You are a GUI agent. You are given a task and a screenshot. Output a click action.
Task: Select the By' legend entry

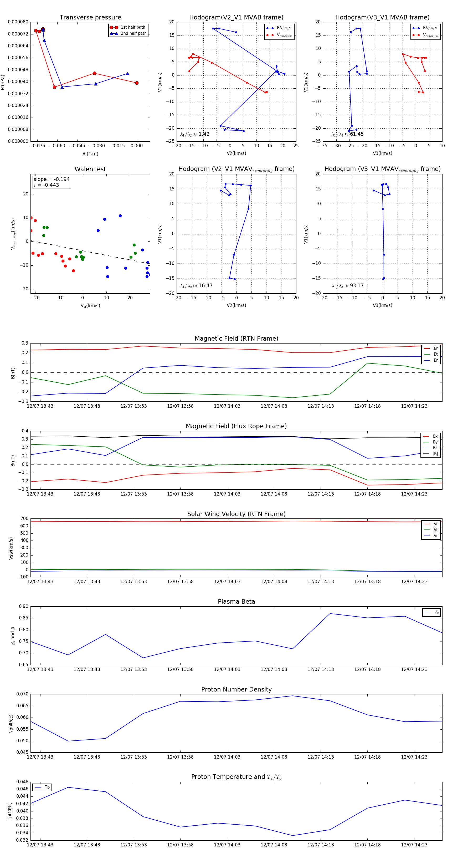(431, 442)
